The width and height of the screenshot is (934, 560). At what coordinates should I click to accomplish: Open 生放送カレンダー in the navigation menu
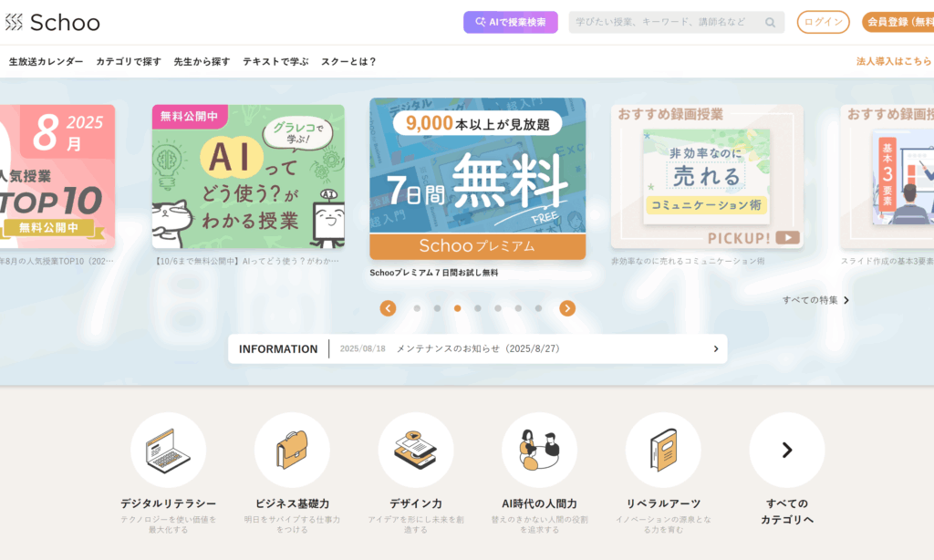point(46,62)
